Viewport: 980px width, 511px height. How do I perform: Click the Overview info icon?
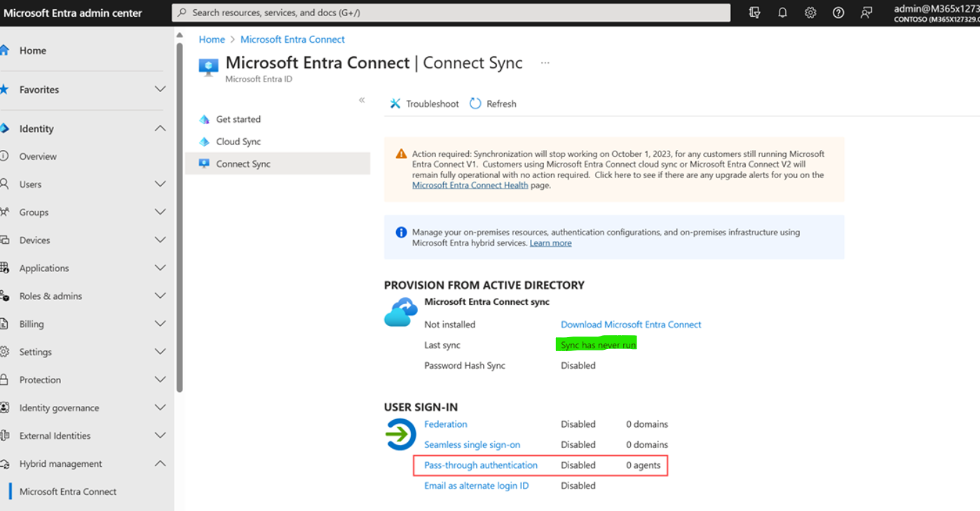pyautogui.click(x=4, y=156)
